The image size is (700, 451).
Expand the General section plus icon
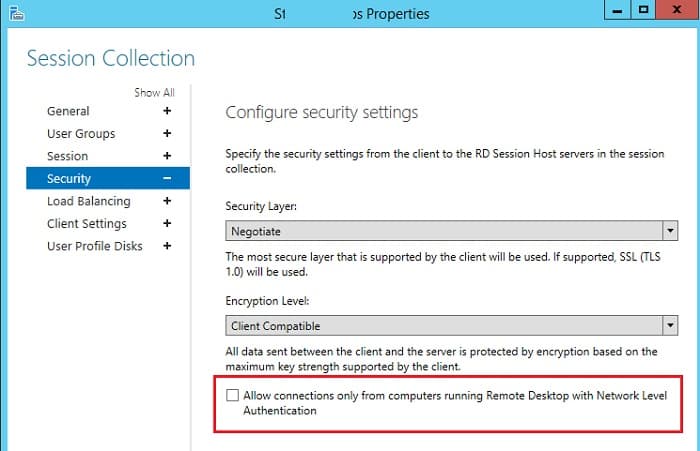(167, 111)
